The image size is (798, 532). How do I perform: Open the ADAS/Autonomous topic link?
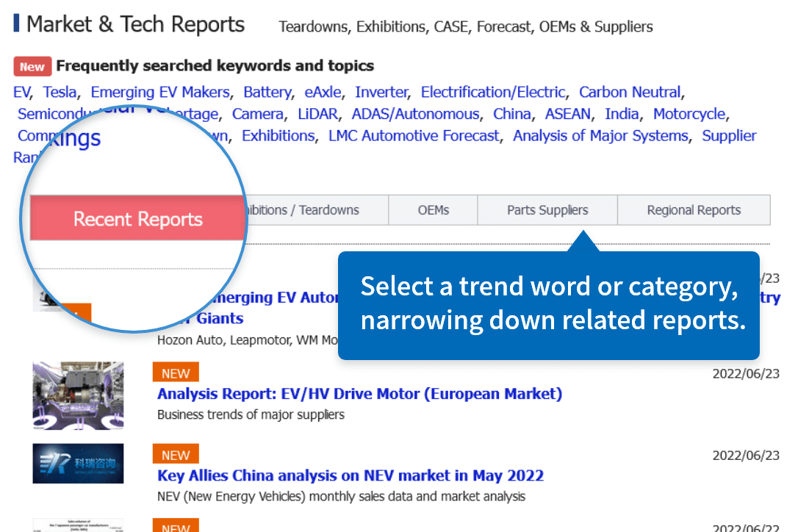(x=416, y=114)
